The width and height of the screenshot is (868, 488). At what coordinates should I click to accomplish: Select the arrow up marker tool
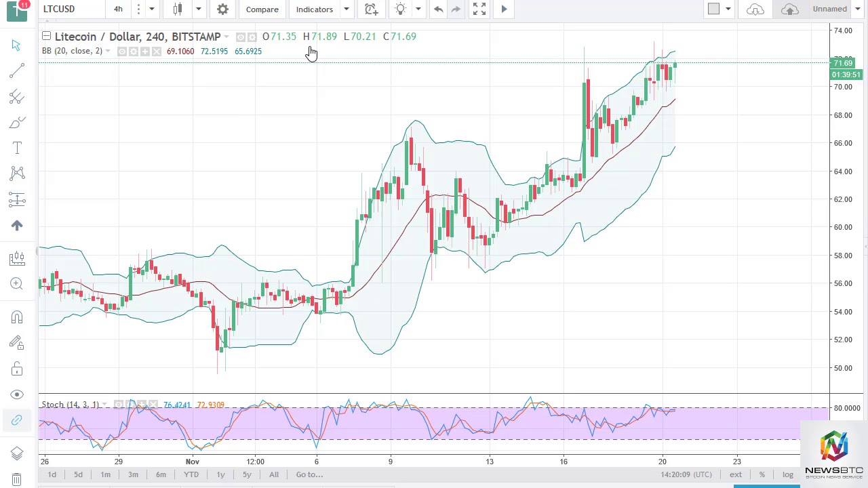click(17, 225)
